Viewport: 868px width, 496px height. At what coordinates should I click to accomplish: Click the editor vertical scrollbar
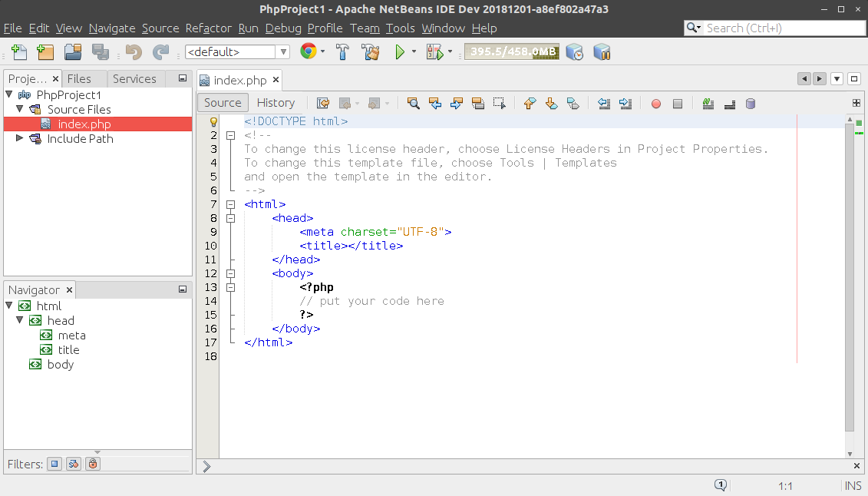850,276
